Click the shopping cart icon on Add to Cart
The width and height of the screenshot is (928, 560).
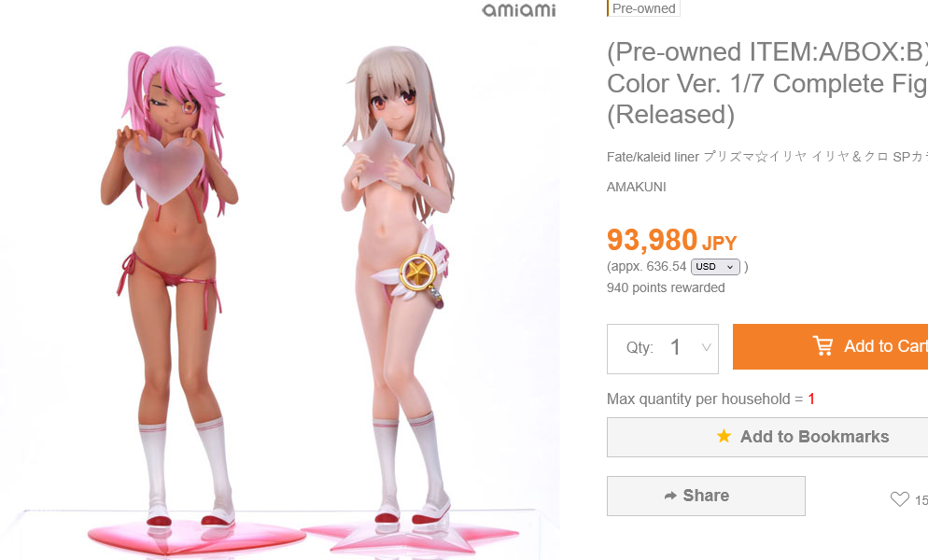pyautogui.click(x=823, y=345)
